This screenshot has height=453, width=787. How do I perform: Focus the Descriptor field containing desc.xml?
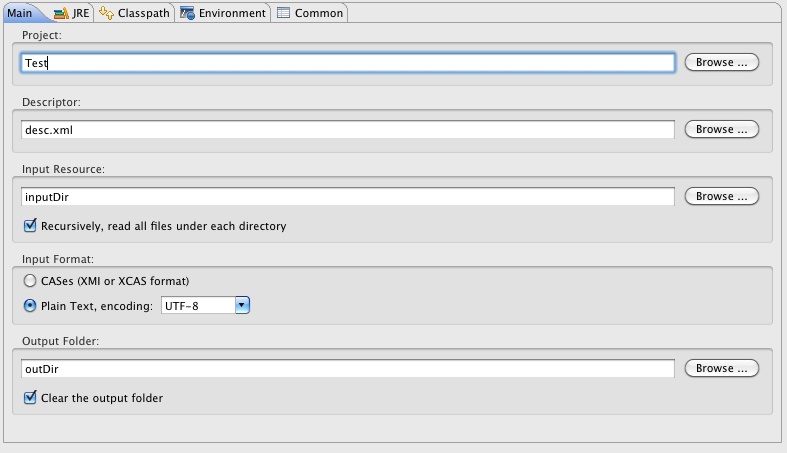click(x=347, y=129)
